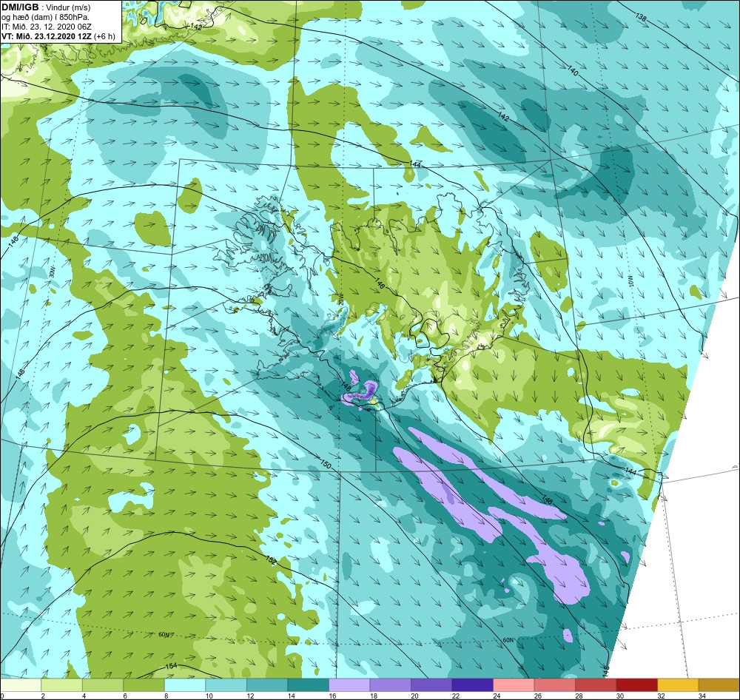Pick the red 28–30 m/s legend swatch
Viewport: 740px width, 700px height.
596,684
